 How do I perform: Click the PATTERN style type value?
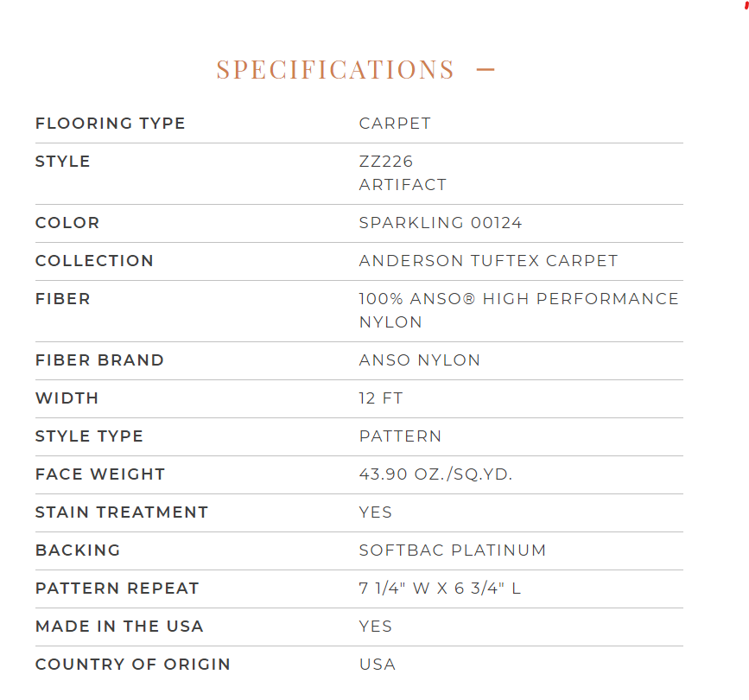coord(400,436)
